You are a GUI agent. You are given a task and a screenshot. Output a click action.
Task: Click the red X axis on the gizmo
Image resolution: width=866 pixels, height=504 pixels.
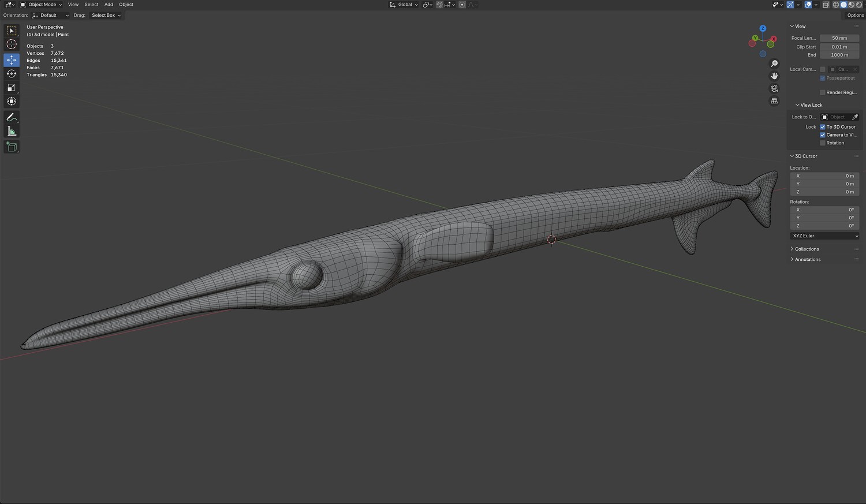(x=774, y=39)
